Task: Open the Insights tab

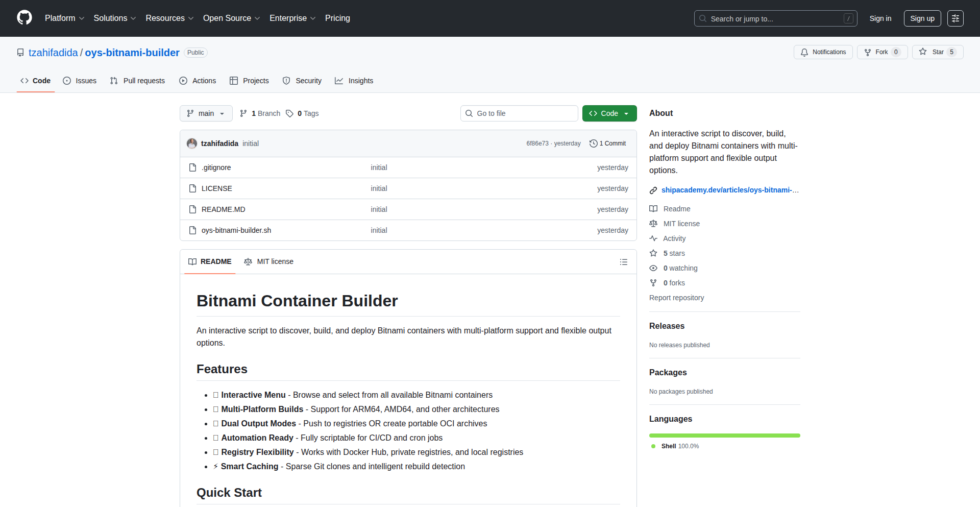Action: [354, 81]
